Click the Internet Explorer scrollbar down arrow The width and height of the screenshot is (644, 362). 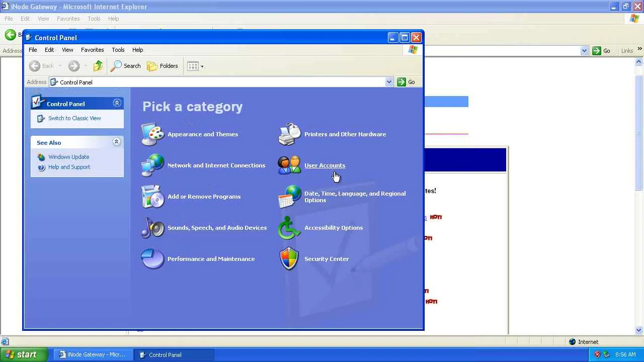pyautogui.click(x=639, y=330)
